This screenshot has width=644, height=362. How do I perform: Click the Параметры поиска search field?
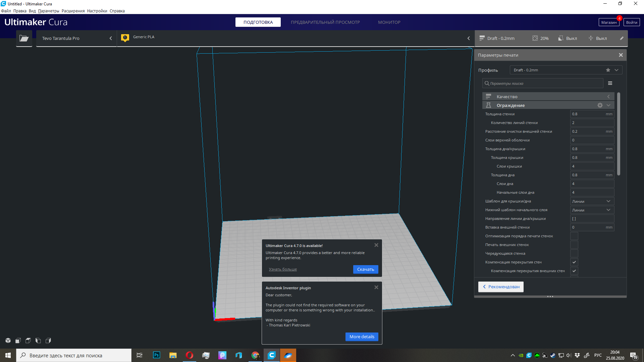pos(543,83)
